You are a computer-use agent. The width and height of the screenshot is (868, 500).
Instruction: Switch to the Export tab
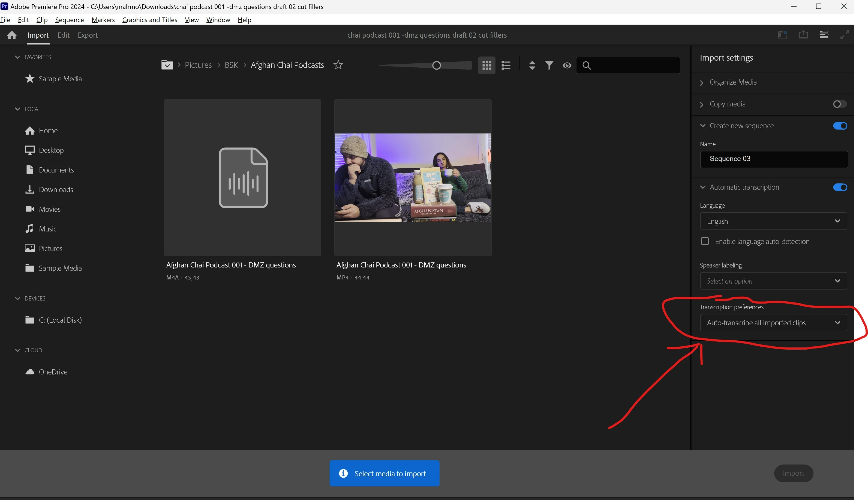click(88, 35)
